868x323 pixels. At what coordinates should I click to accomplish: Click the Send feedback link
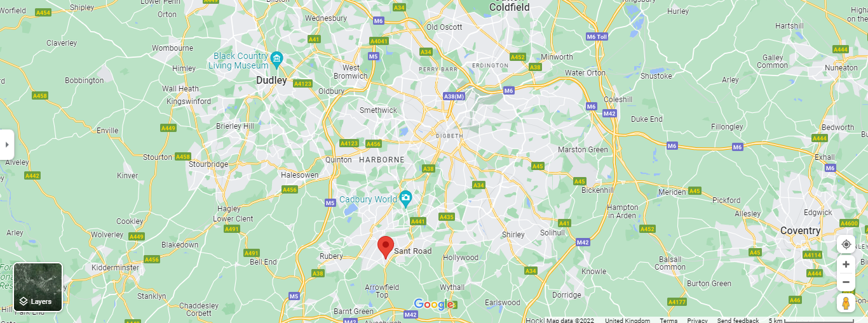click(738, 320)
